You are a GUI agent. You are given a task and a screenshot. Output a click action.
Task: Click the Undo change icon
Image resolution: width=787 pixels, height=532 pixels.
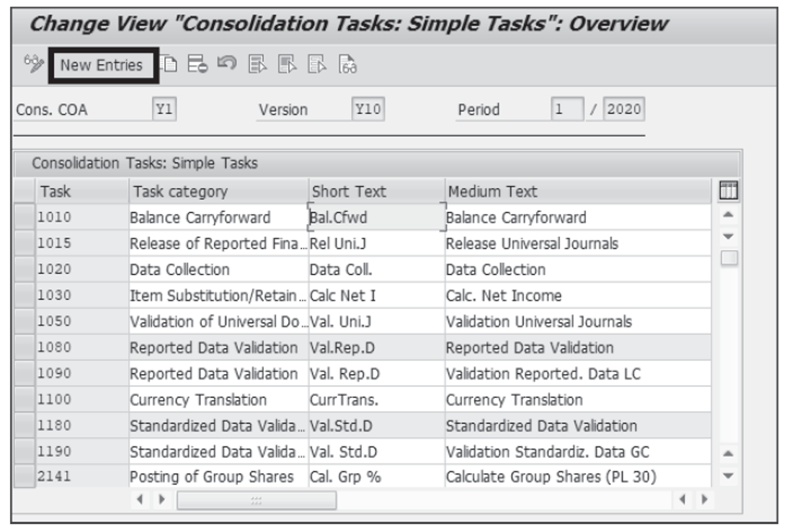[227, 64]
